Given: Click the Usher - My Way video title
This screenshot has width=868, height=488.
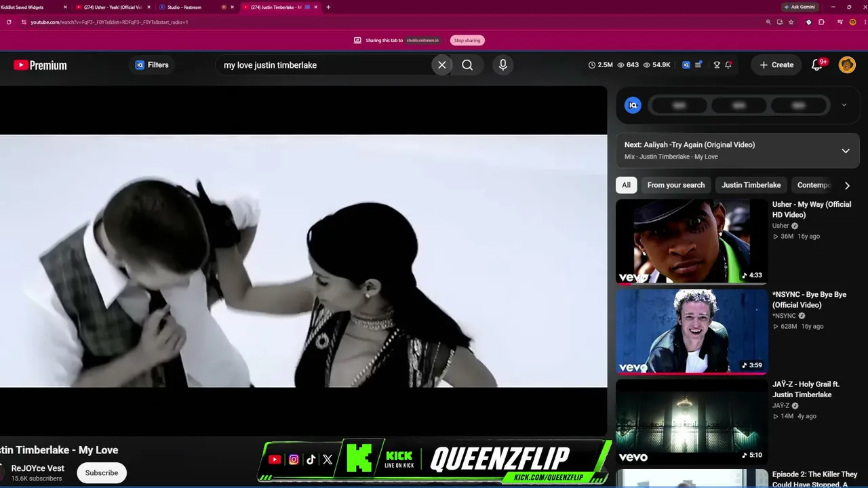Looking at the screenshot, I should click(x=812, y=209).
